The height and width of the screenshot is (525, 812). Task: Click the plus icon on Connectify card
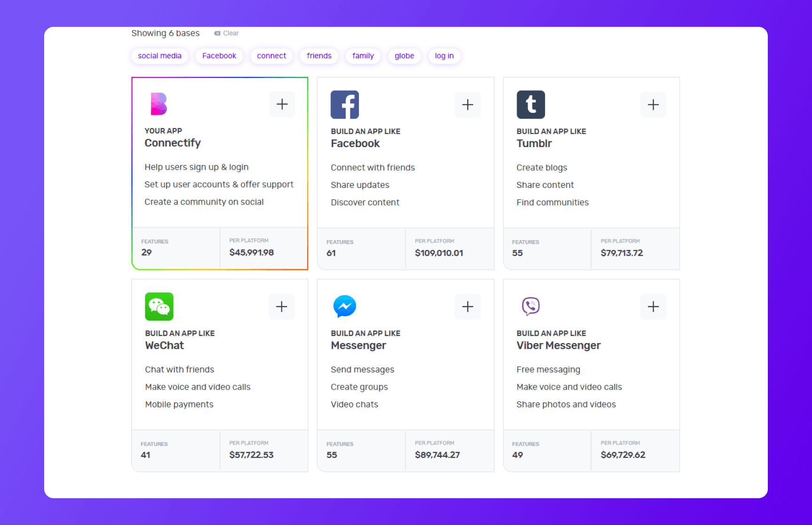pyautogui.click(x=282, y=104)
